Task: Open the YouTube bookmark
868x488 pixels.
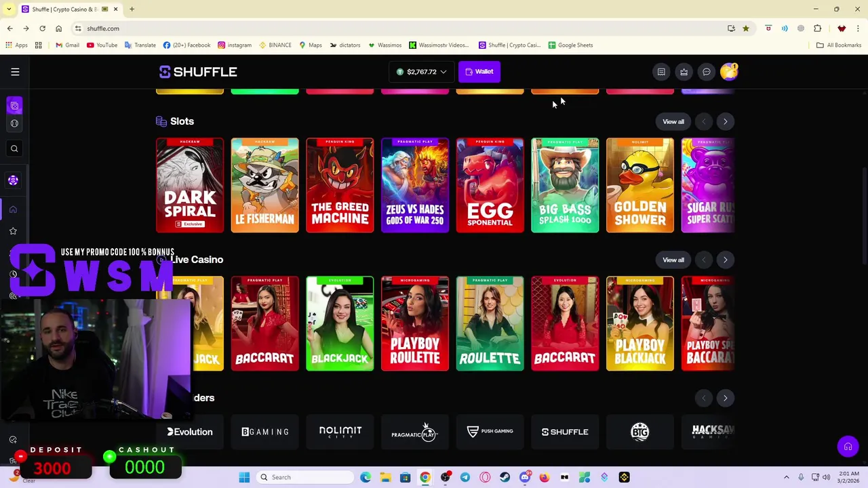Action: tap(102, 45)
